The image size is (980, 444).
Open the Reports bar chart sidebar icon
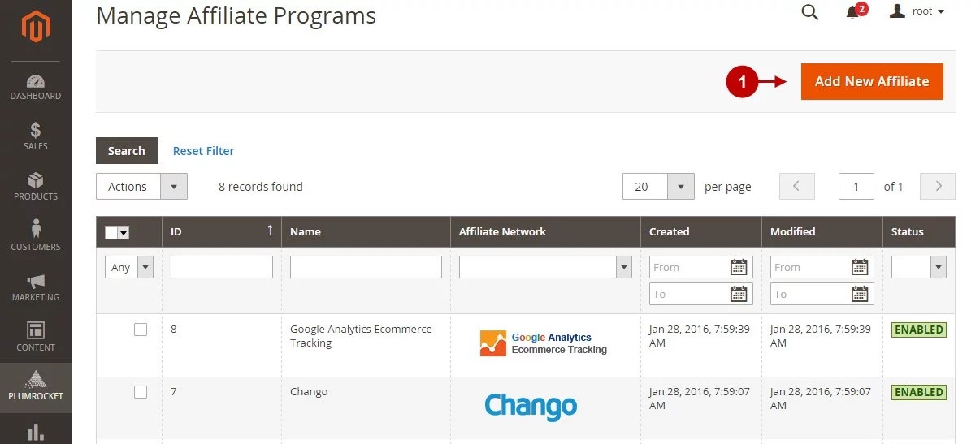36,432
